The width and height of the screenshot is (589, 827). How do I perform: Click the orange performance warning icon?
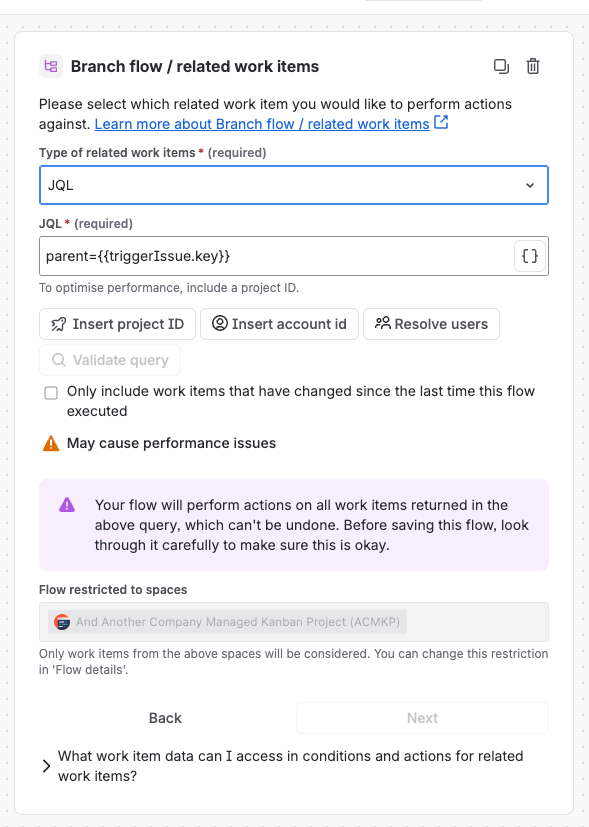pos(51,443)
